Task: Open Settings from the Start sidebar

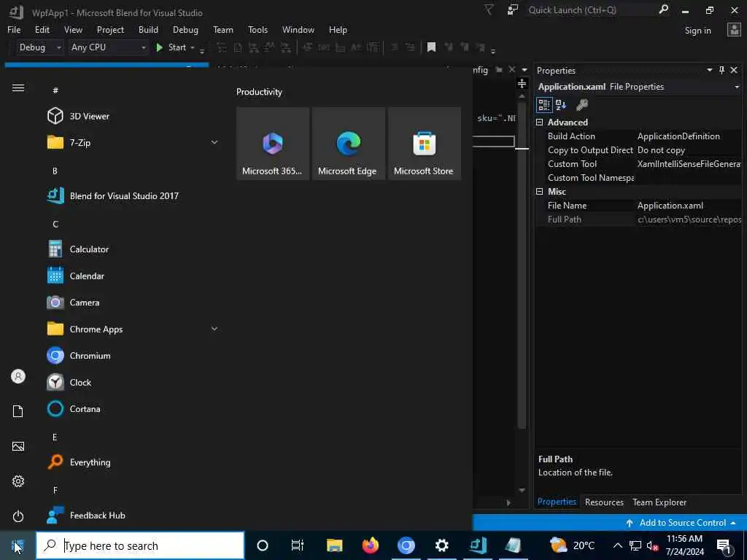Action: pyautogui.click(x=18, y=481)
